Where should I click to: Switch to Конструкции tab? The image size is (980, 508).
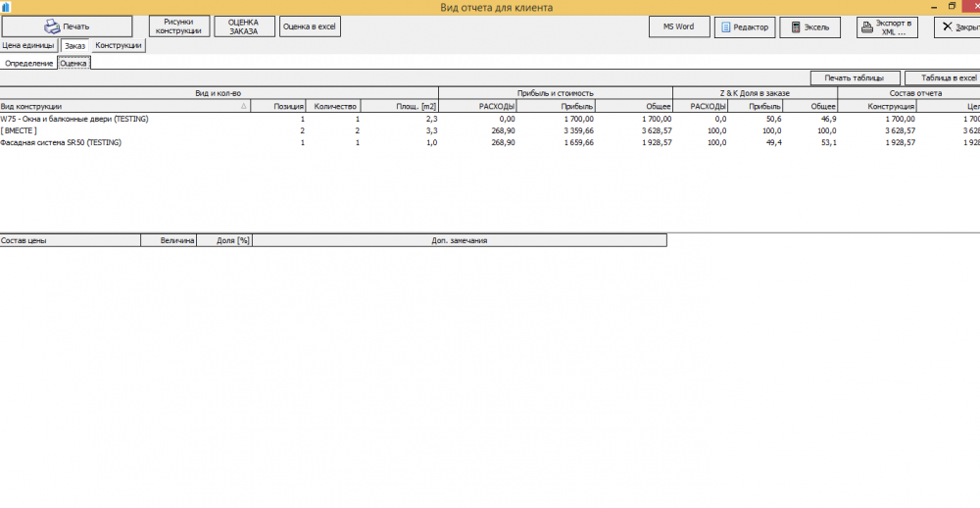click(119, 46)
